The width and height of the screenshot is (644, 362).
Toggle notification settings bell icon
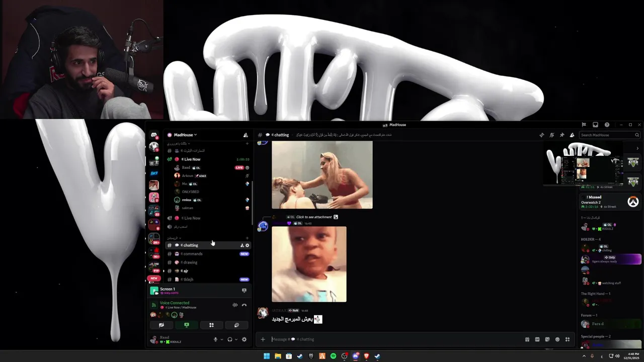552,135
